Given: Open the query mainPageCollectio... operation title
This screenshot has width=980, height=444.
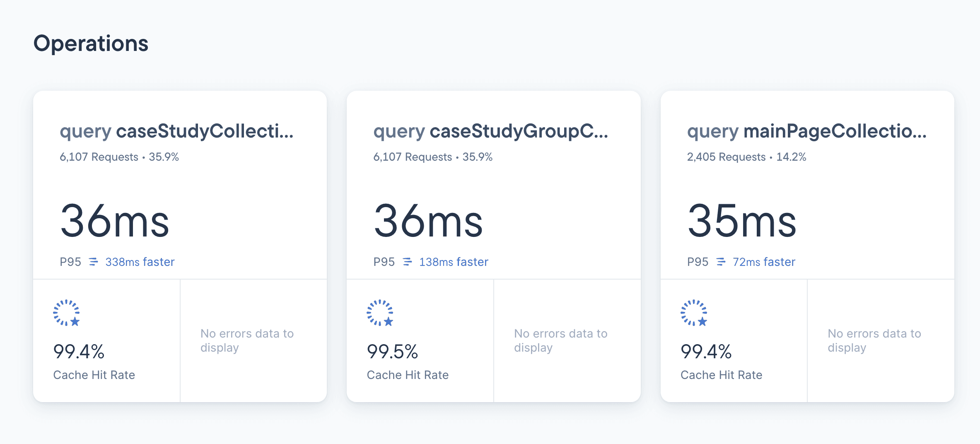Looking at the screenshot, I should 806,131.
